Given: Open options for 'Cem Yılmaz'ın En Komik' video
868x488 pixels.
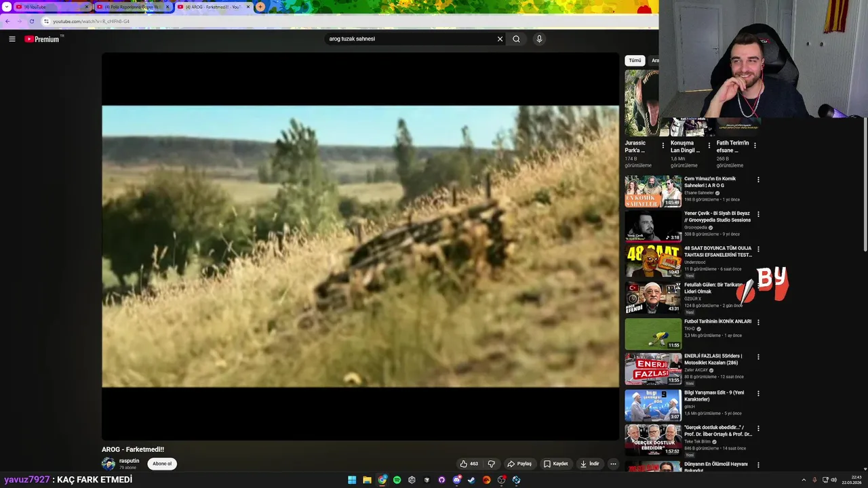Looking at the screenshot, I should pos(758,180).
